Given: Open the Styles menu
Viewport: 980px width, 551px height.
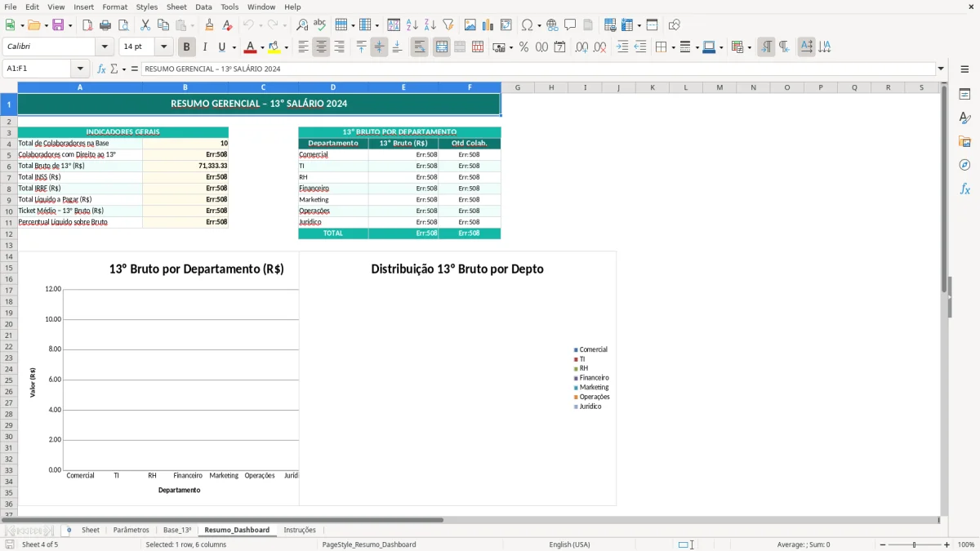Looking at the screenshot, I should pyautogui.click(x=147, y=7).
